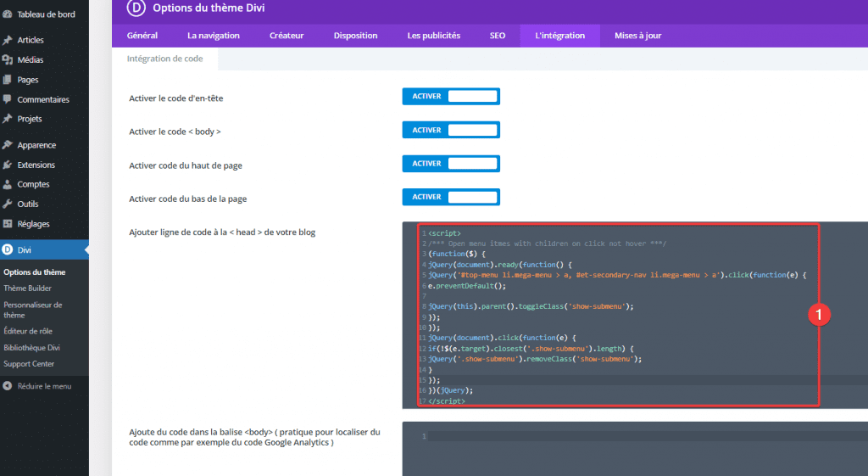Open Options du thème submenu link
This screenshot has height=476, width=868.
[34, 272]
